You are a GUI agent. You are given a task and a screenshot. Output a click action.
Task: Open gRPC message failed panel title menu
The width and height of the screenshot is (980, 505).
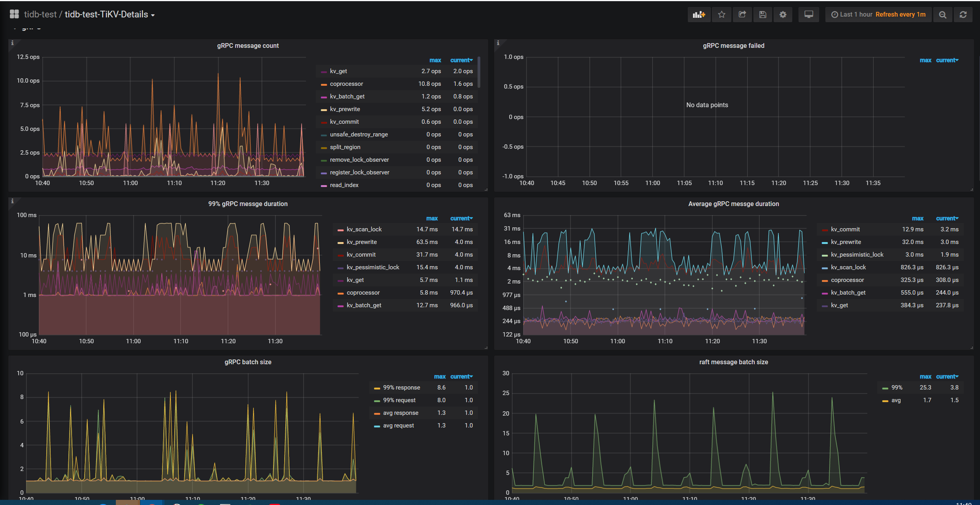point(733,45)
